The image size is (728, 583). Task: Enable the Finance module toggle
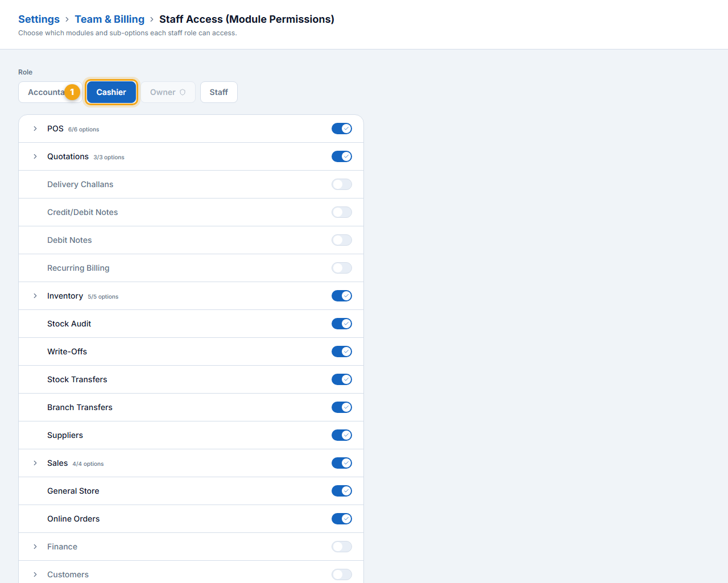click(342, 547)
